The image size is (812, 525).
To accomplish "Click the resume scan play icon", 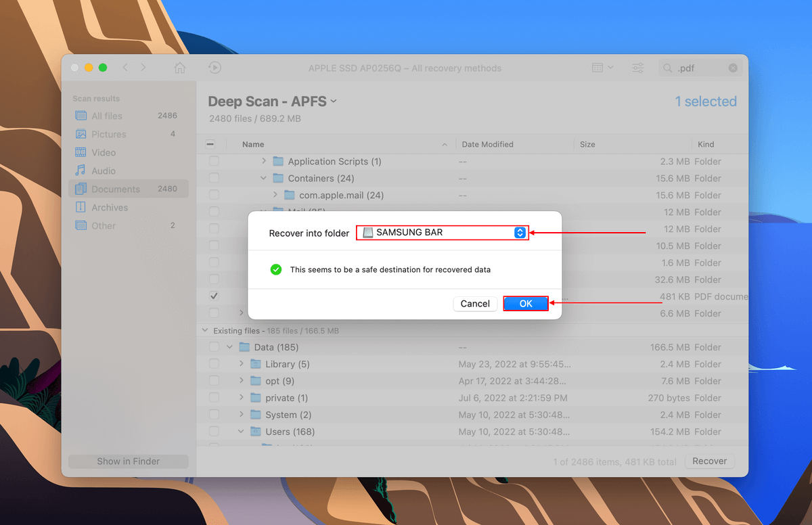I will pyautogui.click(x=215, y=68).
